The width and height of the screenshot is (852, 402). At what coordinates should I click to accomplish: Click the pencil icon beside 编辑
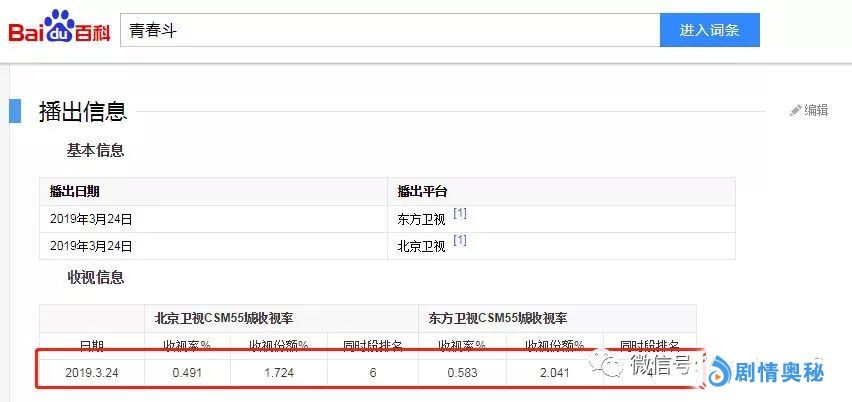(x=796, y=110)
